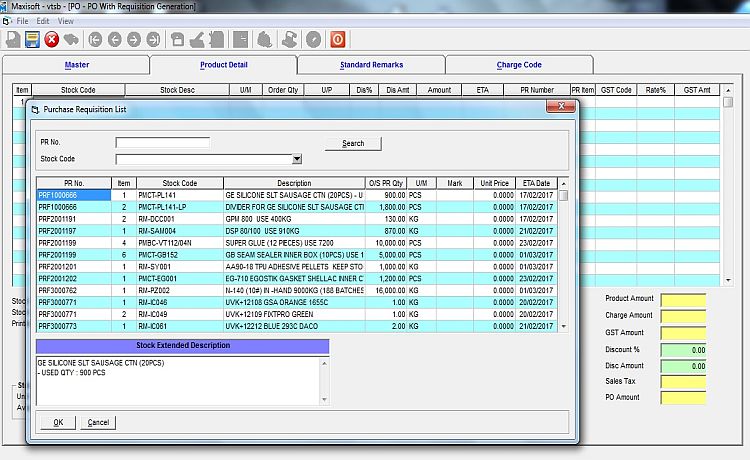The width and height of the screenshot is (750, 460).
Task: Click requisition list scrollbar down arrow
Action: 563,326
